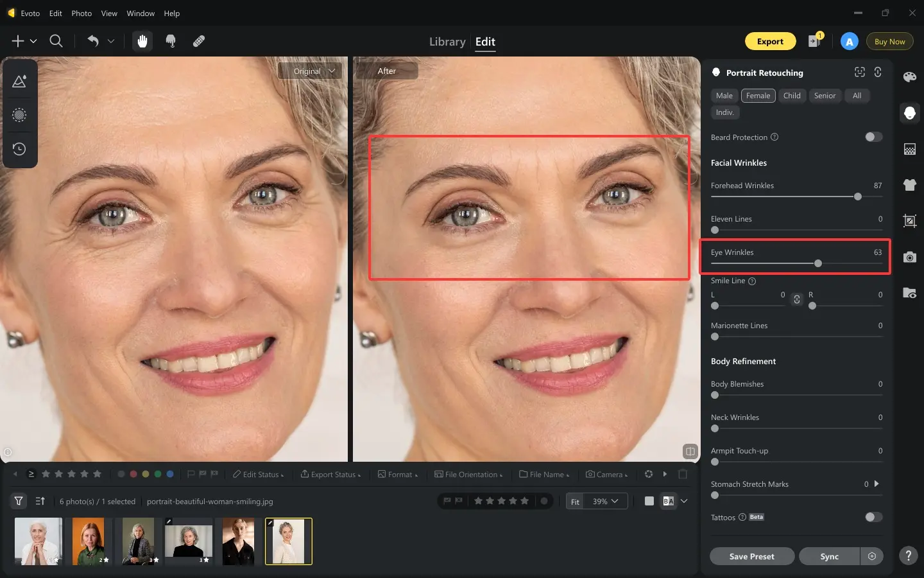Click the Buy Now button
This screenshot has height=578, width=924.
click(x=889, y=41)
